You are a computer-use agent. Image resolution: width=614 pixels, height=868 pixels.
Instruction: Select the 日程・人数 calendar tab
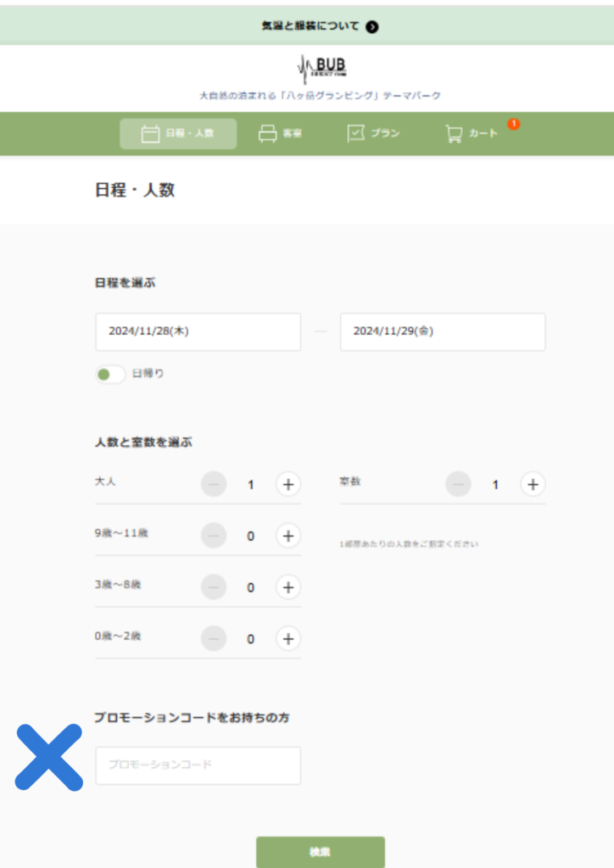tap(178, 134)
